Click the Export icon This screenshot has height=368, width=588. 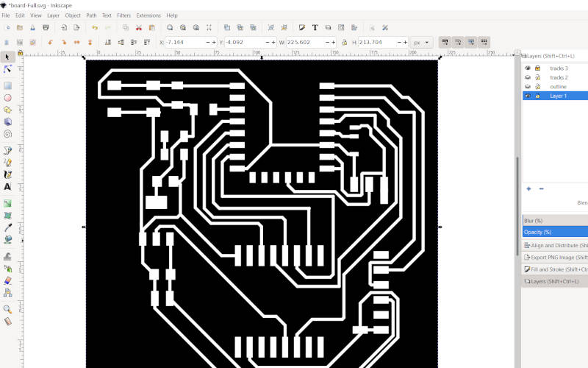pyautogui.click(x=76, y=28)
